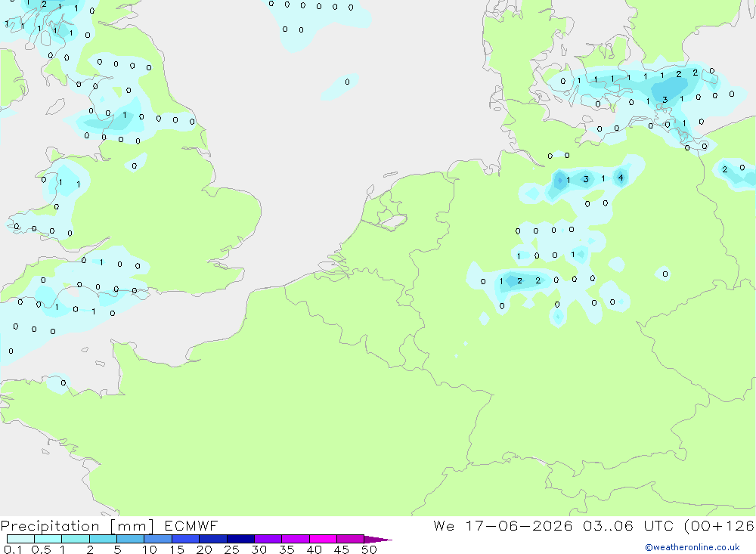Click the above-50 mm arrow tip of legend
The image size is (756, 554).
(x=378, y=539)
